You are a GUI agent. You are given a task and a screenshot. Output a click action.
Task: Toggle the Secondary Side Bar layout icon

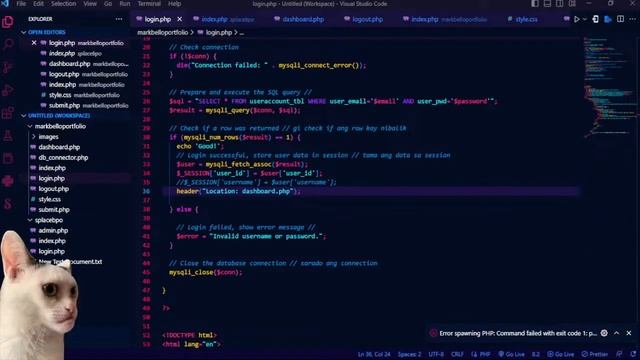(560, 4)
